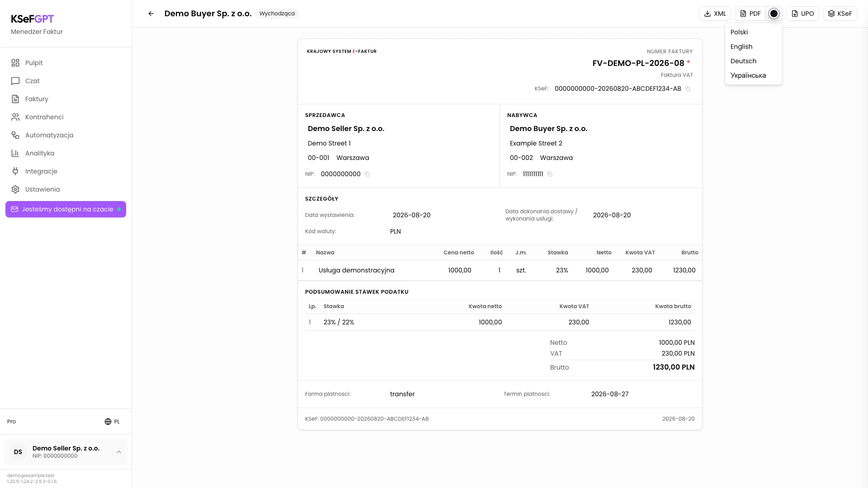Choose Українська from the language menu
The width and height of the screenshot is (868, 488).
click(x=753, y=75)
